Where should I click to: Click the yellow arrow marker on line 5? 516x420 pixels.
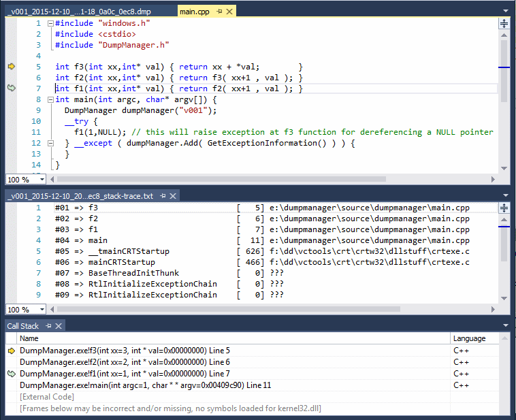[x=11, y=67]
